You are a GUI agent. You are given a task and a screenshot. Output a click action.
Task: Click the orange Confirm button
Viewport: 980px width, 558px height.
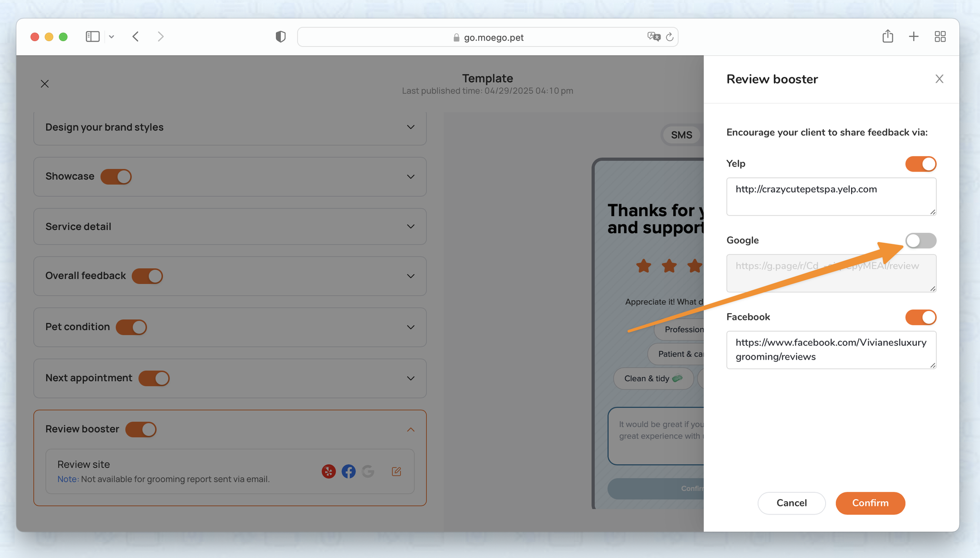tap(870, 503)
